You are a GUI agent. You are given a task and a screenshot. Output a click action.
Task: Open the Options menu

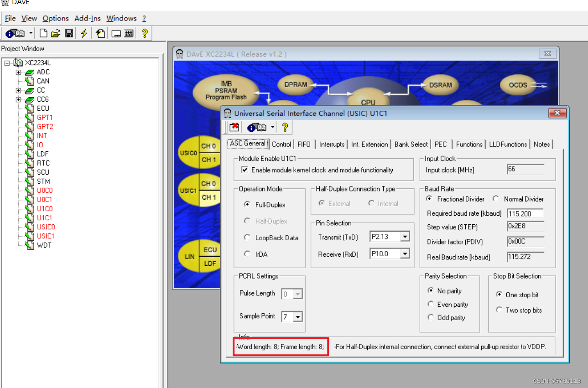[x=56, y=18]
